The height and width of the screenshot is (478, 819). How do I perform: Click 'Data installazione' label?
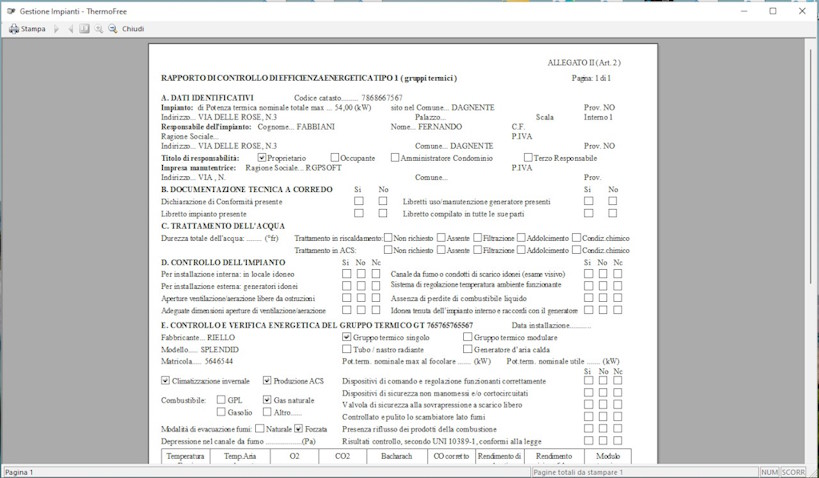[551, 325]
